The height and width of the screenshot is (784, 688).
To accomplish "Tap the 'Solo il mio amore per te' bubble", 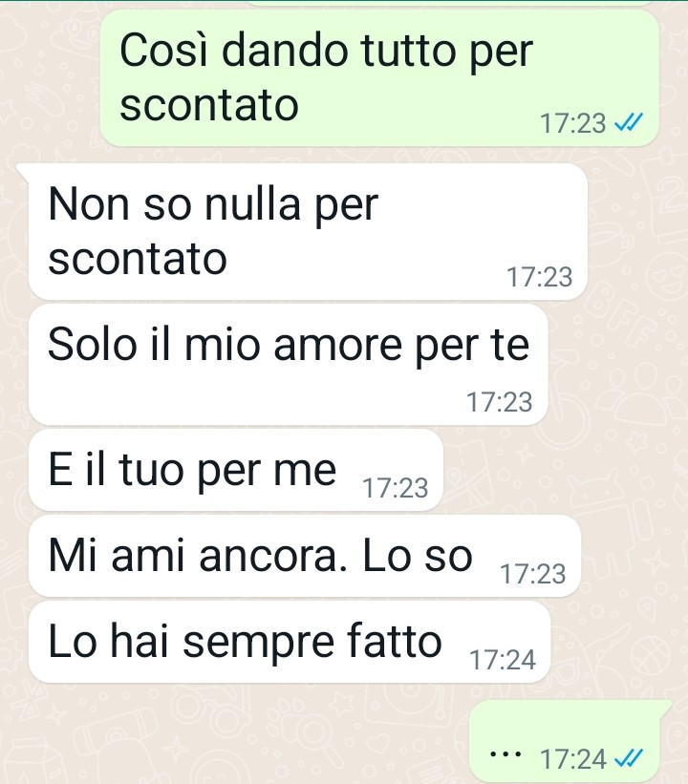I will [x=289, y=365].
